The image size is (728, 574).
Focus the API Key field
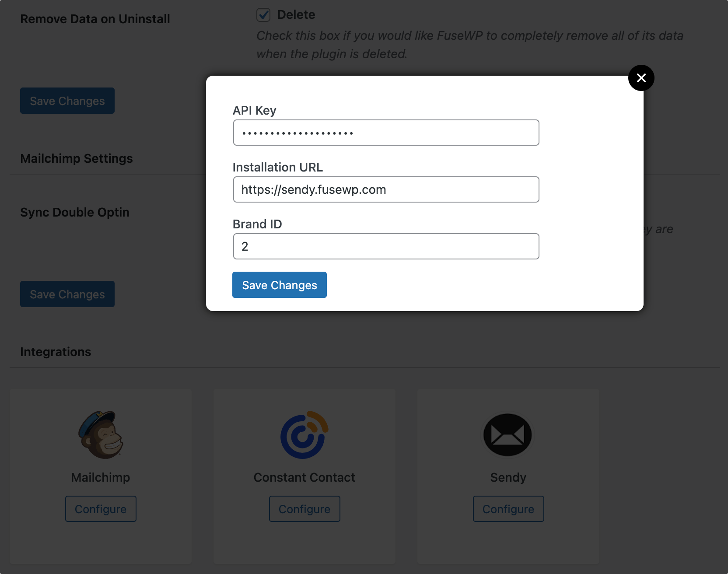click(386, 133)
